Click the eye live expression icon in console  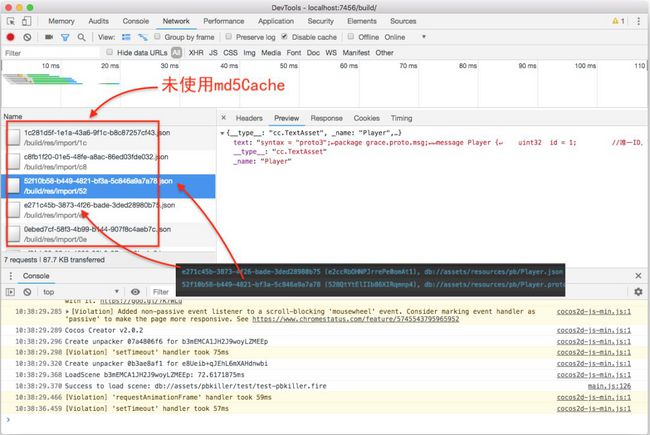coord(135,292)
